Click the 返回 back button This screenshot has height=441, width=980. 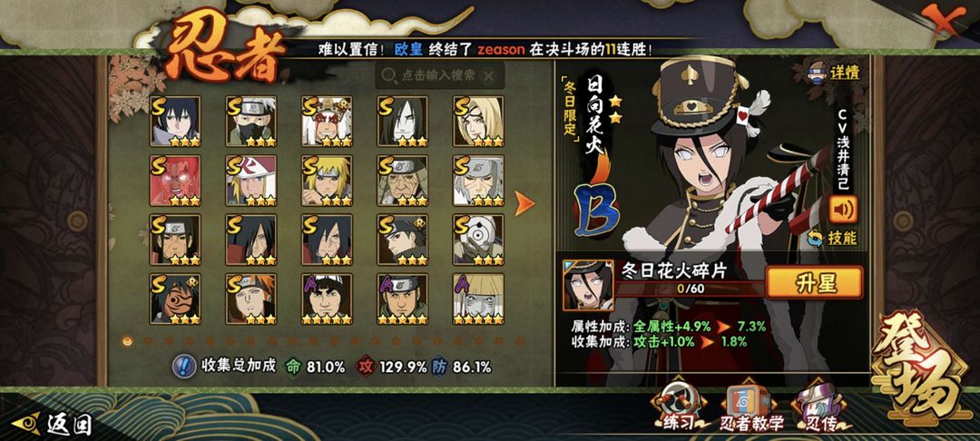tap(54, 424)
